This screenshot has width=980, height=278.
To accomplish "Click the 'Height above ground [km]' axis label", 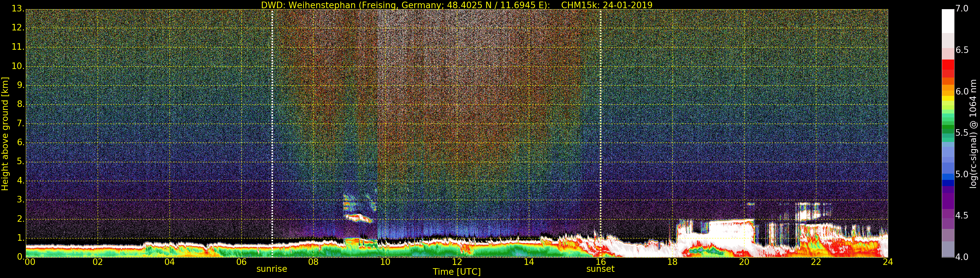I will point(5,133).
